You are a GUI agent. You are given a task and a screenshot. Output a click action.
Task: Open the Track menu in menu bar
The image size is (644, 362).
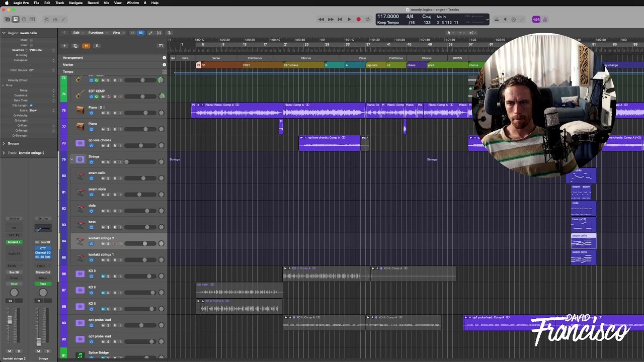[60, 3]
